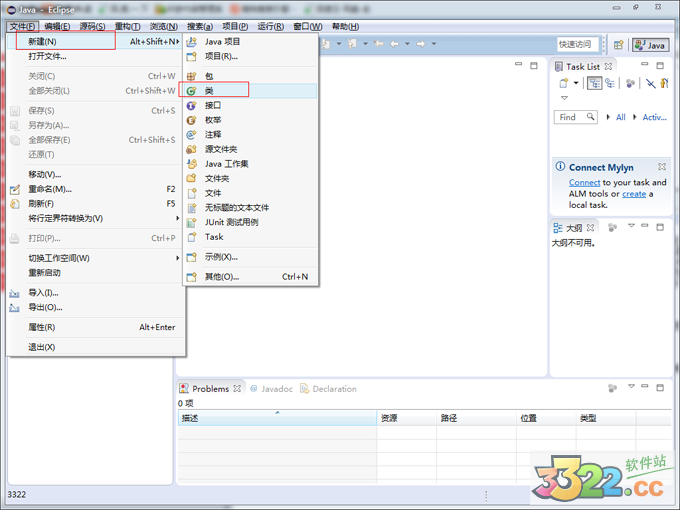Open 项目(P) menu
680x510 pixels.
tap(235, 26)
